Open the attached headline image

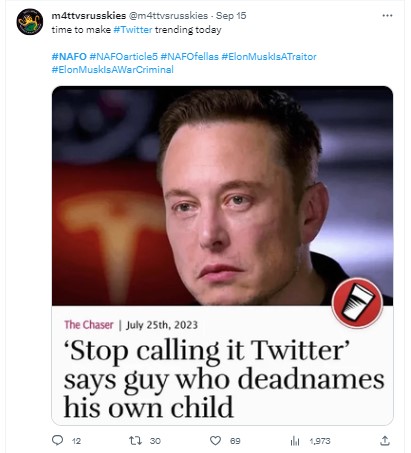[x=222, y=255]
